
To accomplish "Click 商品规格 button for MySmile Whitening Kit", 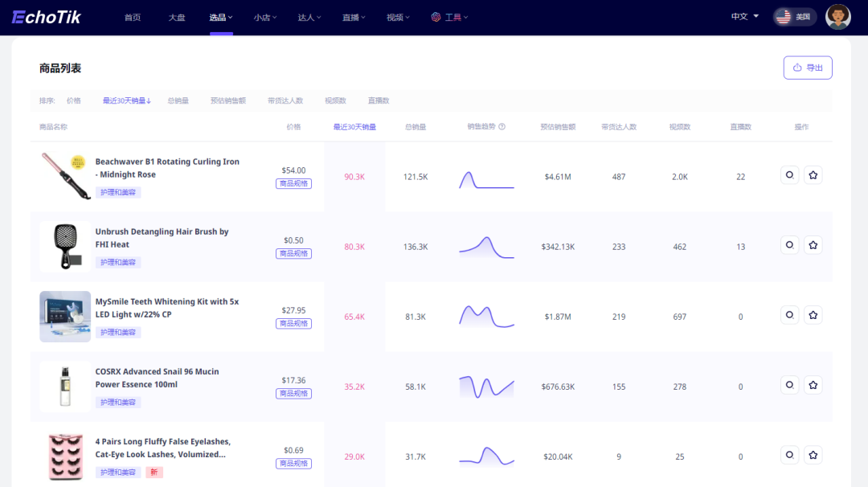I will [293, 324].
